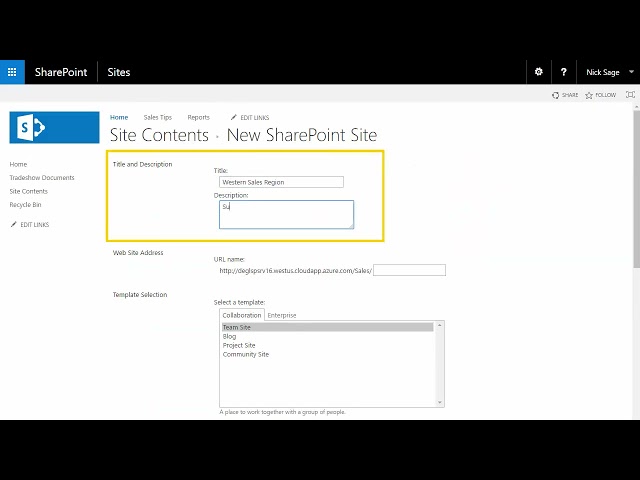Open the app launcher waffle icon
This screenshot has height=480, width=640.
point(12,72)
